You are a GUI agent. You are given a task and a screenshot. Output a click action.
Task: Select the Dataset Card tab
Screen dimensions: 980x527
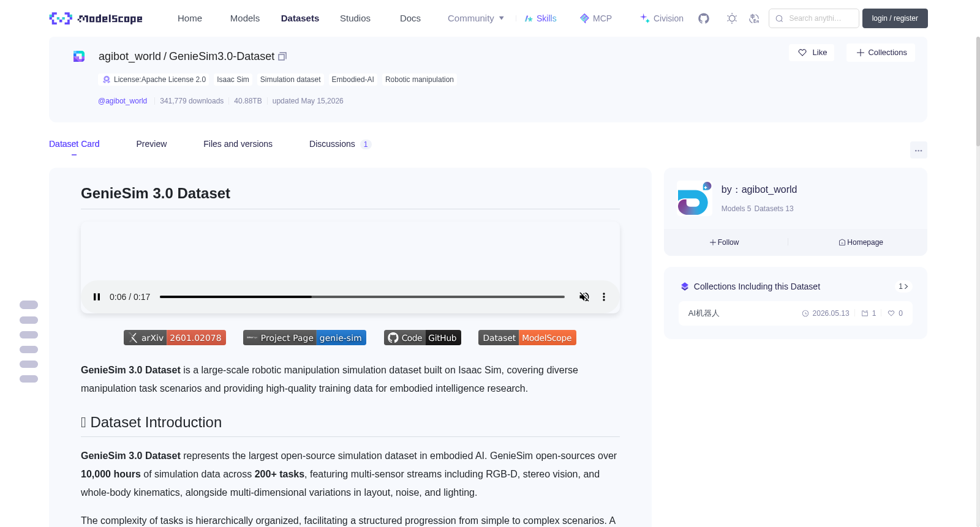74,144
